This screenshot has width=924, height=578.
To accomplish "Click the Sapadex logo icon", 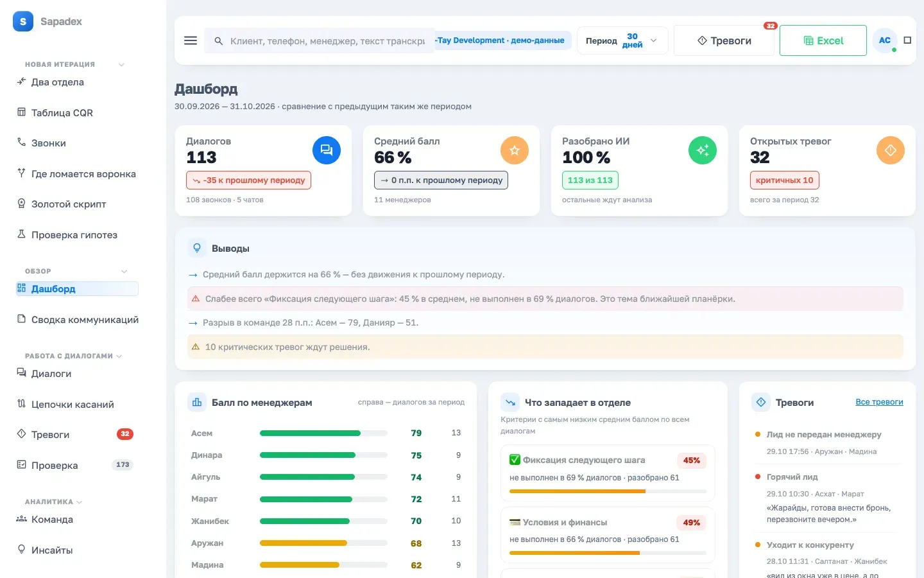I will pyautogui.click(x=23, y=21).
